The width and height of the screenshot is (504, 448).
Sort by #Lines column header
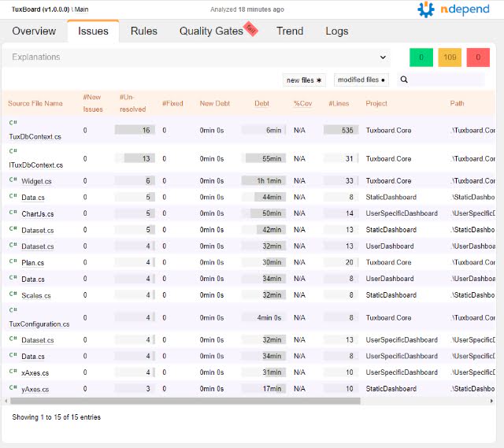339,103
